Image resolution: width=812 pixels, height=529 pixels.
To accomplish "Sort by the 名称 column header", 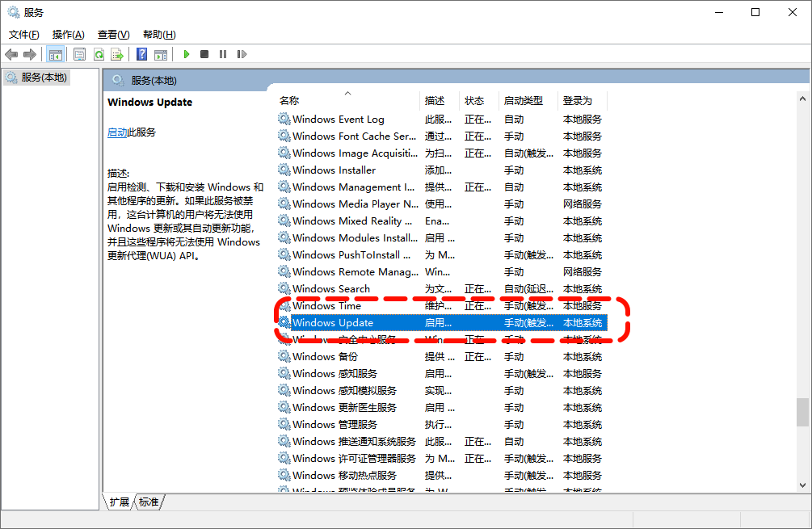I will tap(348, 100).
